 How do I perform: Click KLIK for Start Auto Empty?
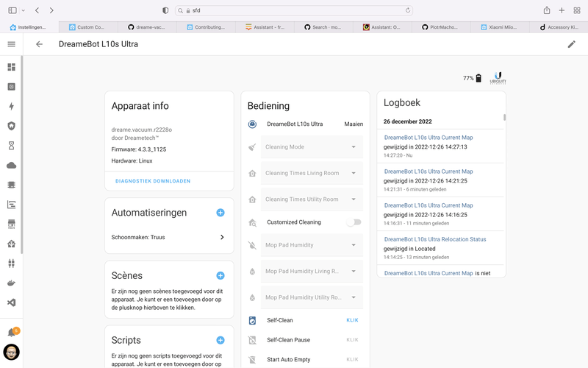click(352, 359)
